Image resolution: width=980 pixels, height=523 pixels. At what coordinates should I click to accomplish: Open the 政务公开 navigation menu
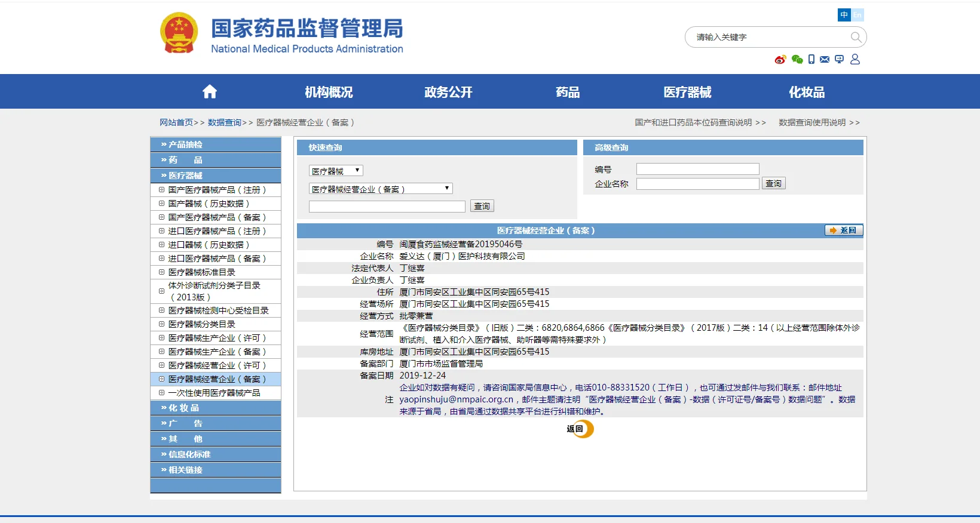[448, 92]
